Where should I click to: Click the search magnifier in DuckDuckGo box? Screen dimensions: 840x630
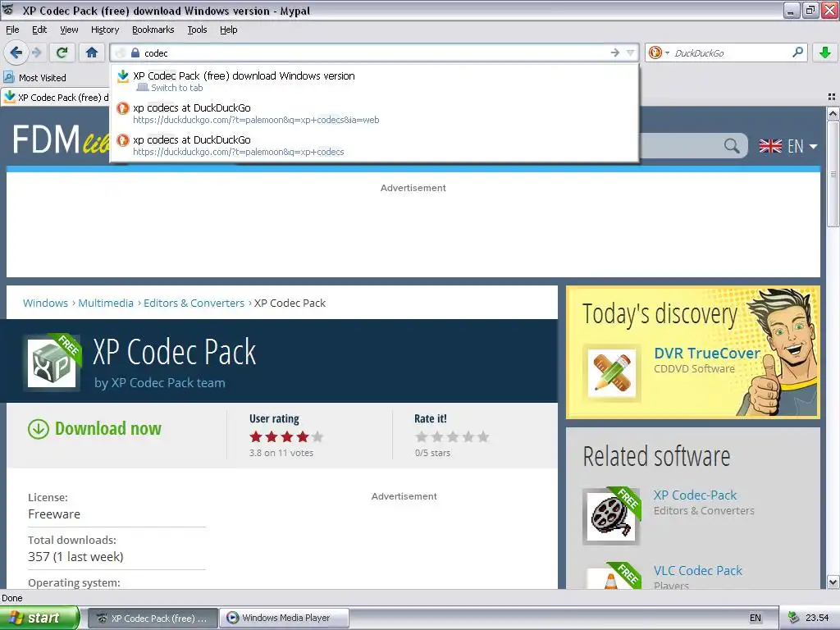pos(797,52)
